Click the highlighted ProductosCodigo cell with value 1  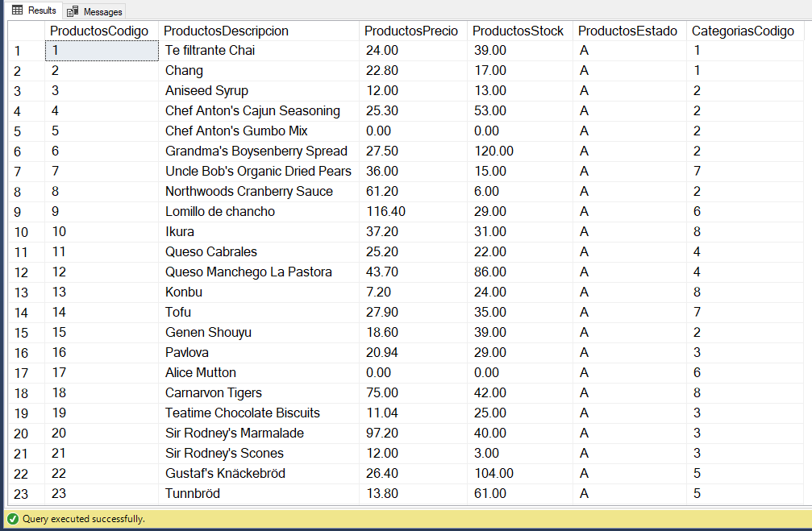102,51
